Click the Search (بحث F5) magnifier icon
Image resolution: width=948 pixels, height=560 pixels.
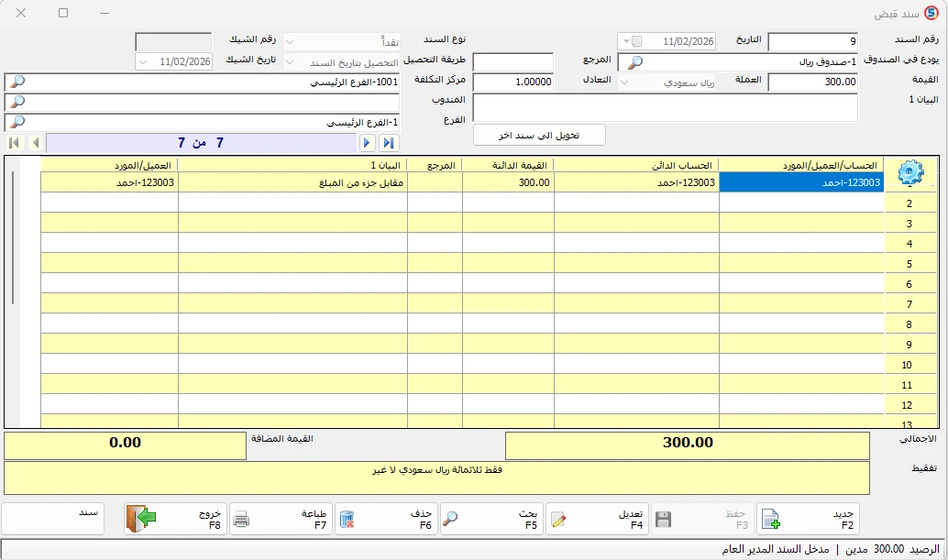(x=450, y=519)
